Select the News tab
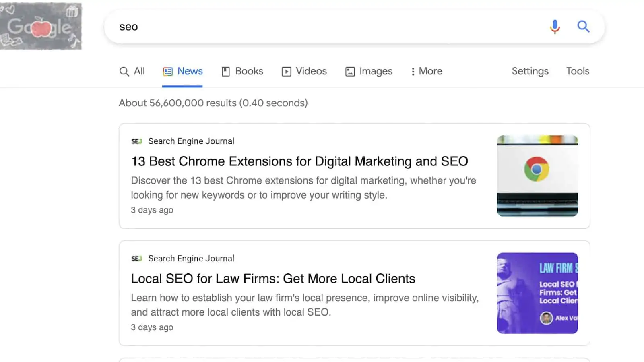Viewport: 644px width, 362px height. point(183,71)
